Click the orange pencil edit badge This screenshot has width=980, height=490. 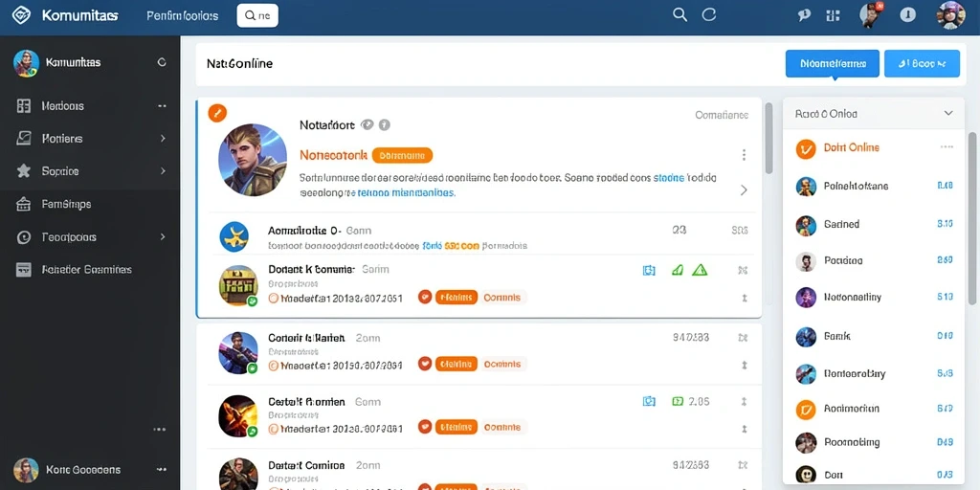[217, 113]
